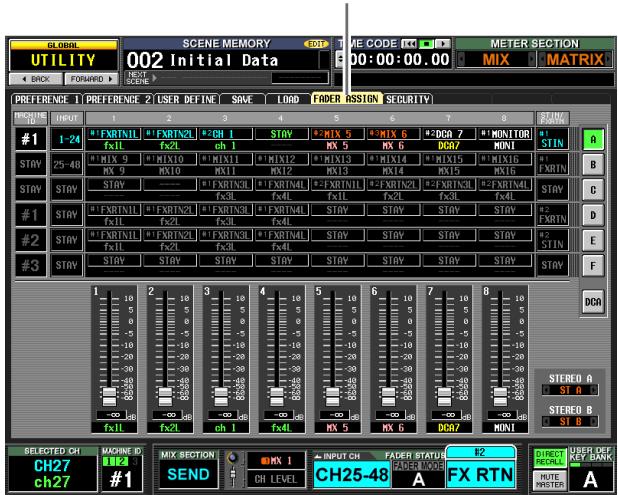The height and width of the screenshot is (495, 618).
Task: Click left arrow of Stereo B selector
Action: coord(546,422)
